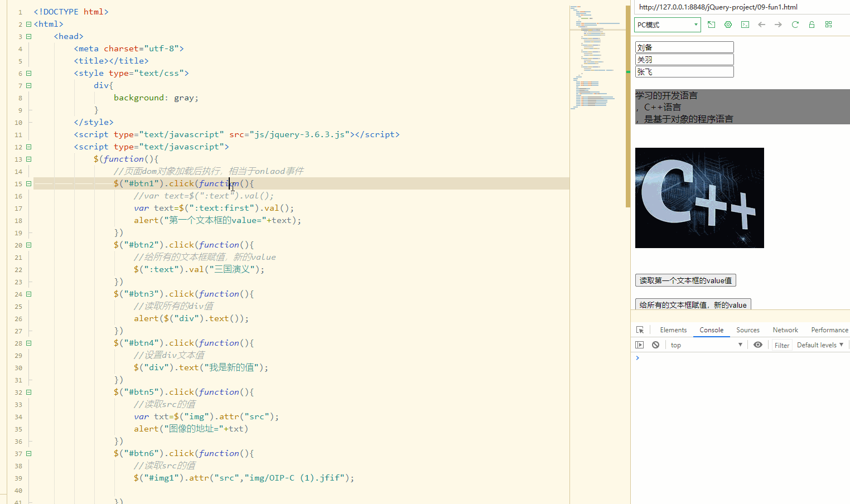
Task: Open the Network tab
Action: click(x=785, y=330)
